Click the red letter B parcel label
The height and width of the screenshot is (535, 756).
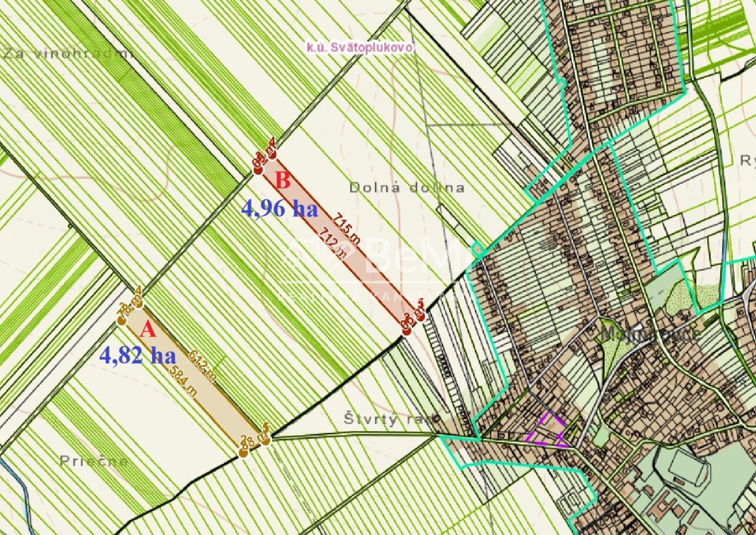pyautogui.click(x=283, y=181)
